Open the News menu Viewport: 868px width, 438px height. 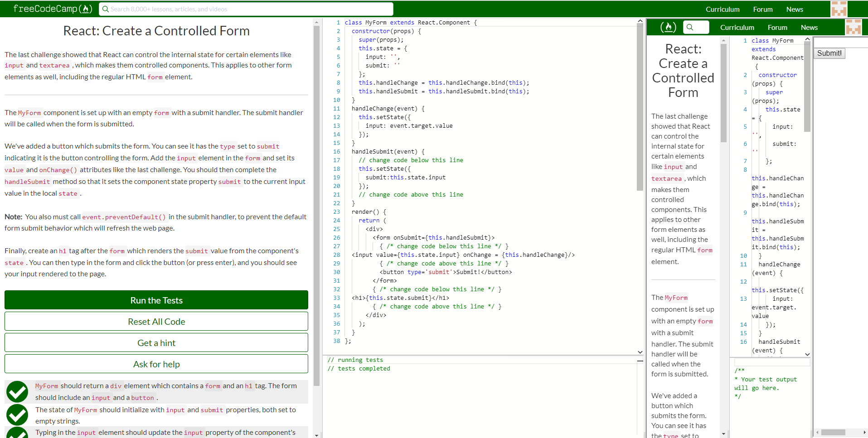(794, 9)
